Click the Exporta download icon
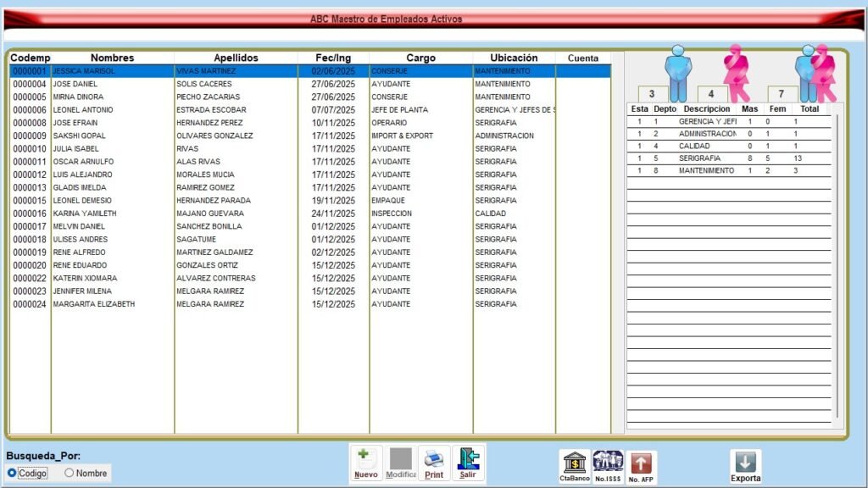 coord(746,463)
